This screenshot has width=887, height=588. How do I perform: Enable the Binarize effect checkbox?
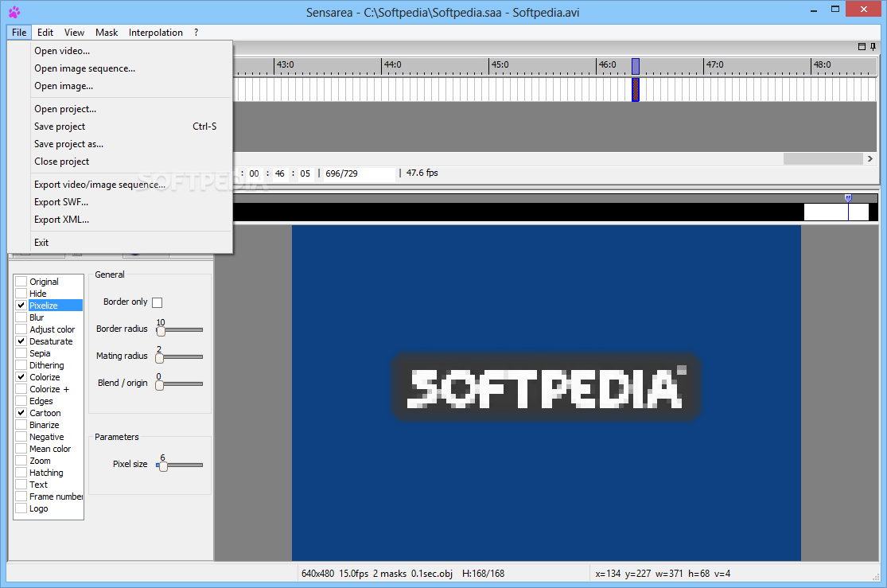[x=21, y=424]
